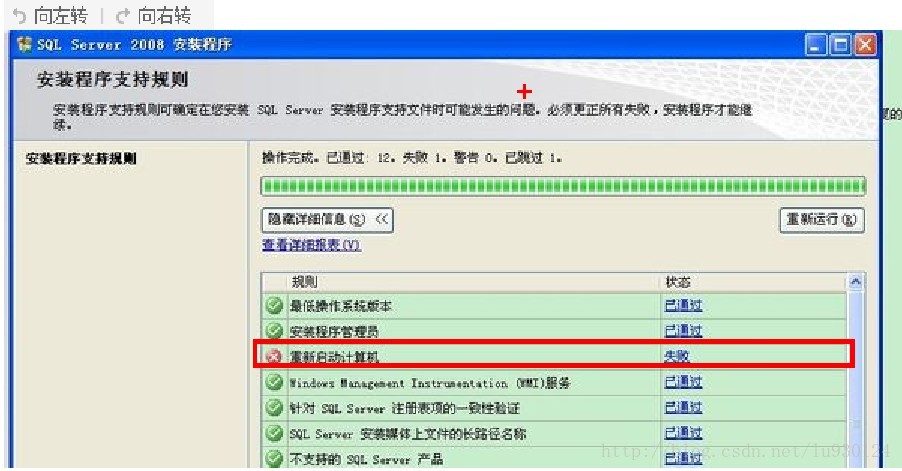Select the 重新启动计算机 rule text
Viewport: 902px width, 471px height.
click(x=334, y=357)
